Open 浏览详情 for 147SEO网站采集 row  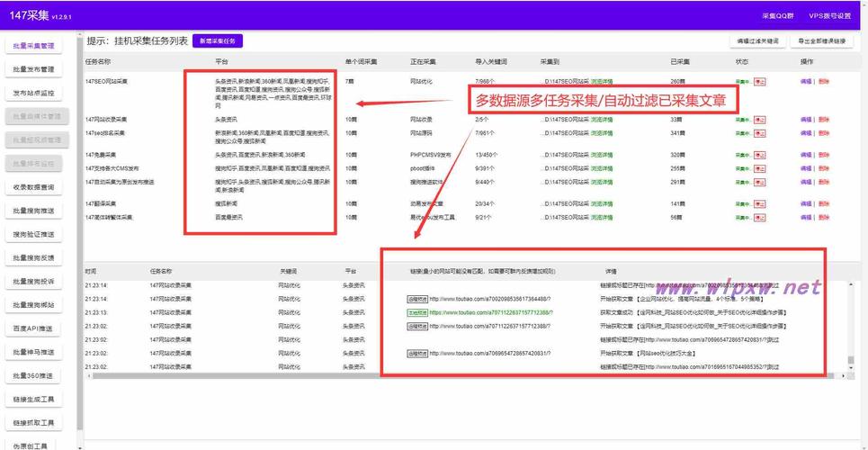click(602, 82)
